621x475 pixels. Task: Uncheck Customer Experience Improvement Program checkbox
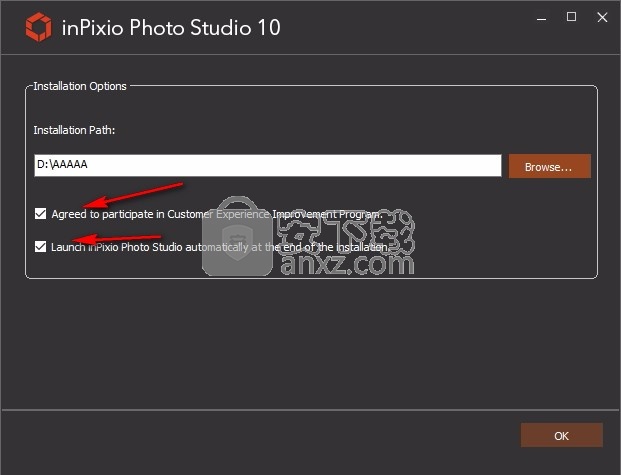coord(40,214)
